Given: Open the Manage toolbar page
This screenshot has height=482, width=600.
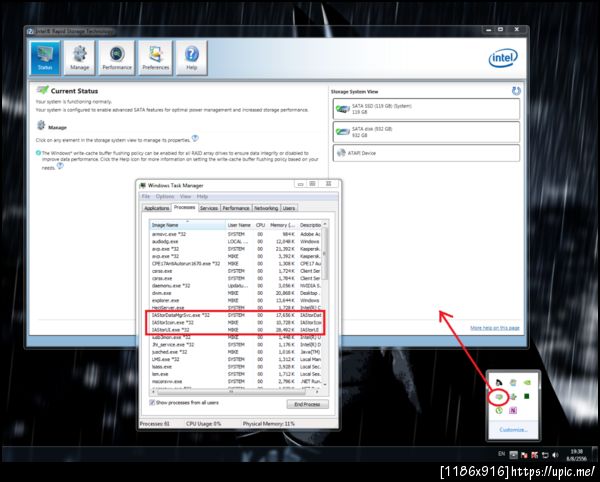Looking at the screenshot, I should click(80, 58).
